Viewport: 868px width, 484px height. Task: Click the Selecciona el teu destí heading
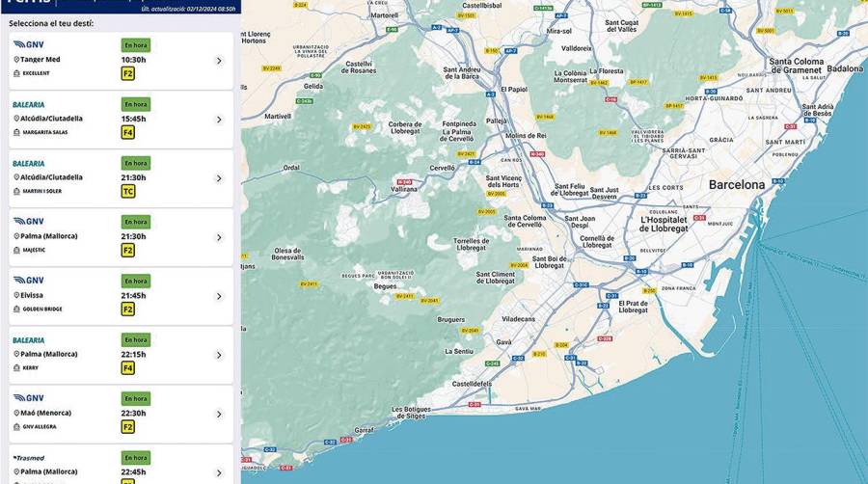(51, 22)
